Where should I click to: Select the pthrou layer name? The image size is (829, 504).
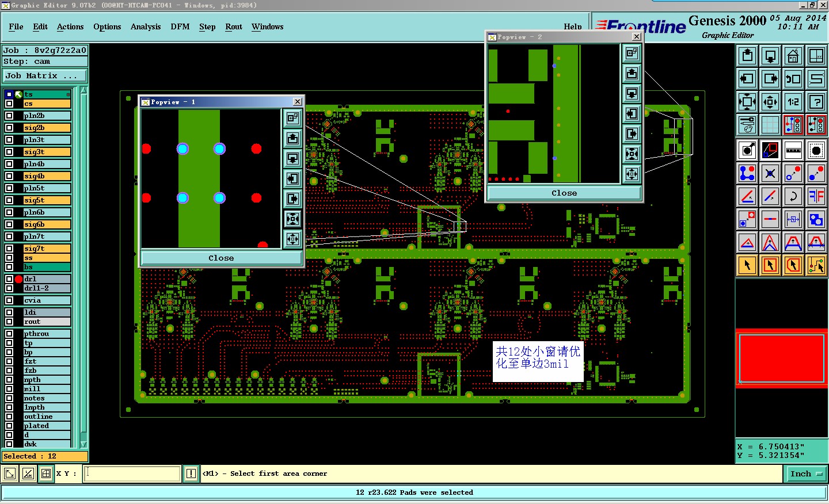47,334
